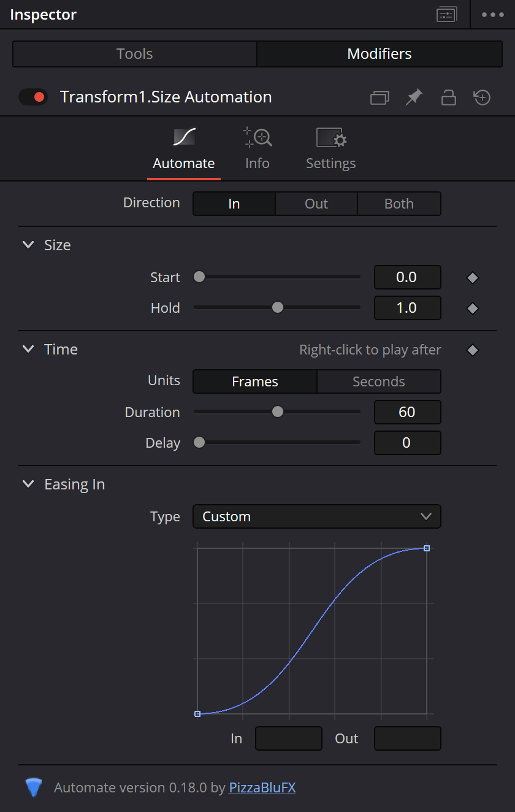Click the Time row keyframe diamond
Image resolution: width=515 pixels, height=812 pixels.
tap(472, 350)
